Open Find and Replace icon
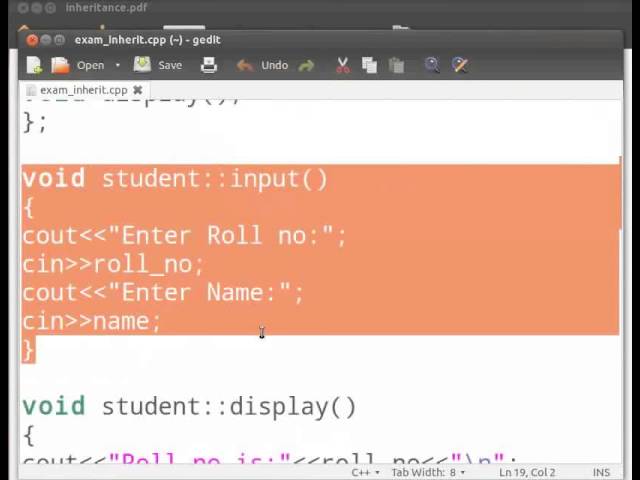The height and width of the screenshot is (480, 640). [x=460, y=65]
